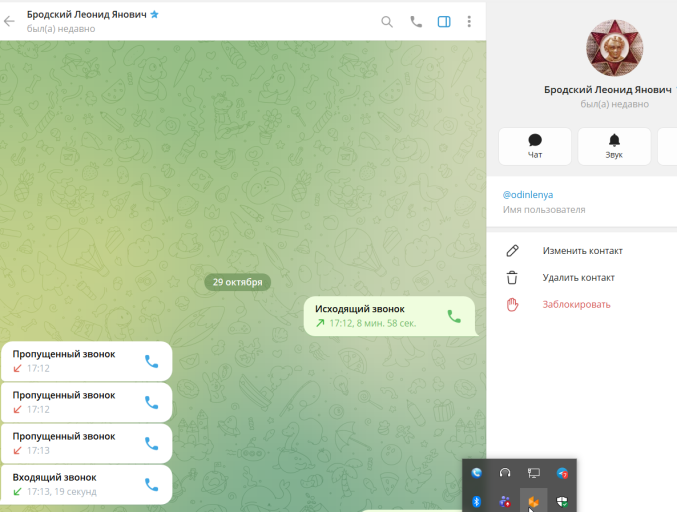Click the Входящий звонок message text

(54, 477)
